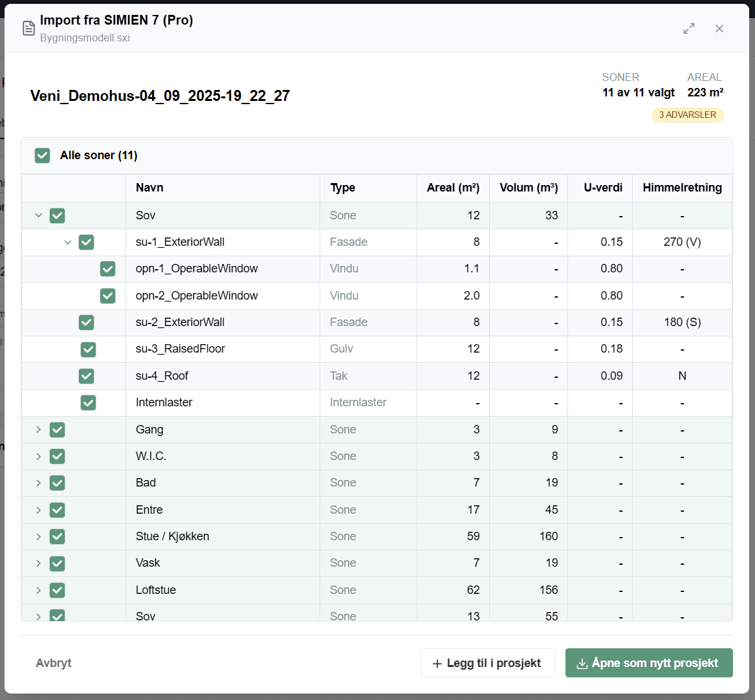Image resolution: width=755 pixels, height=700 pixels.
Task: Click 'Avbryt' to cancel import
Action: [54, 663]
